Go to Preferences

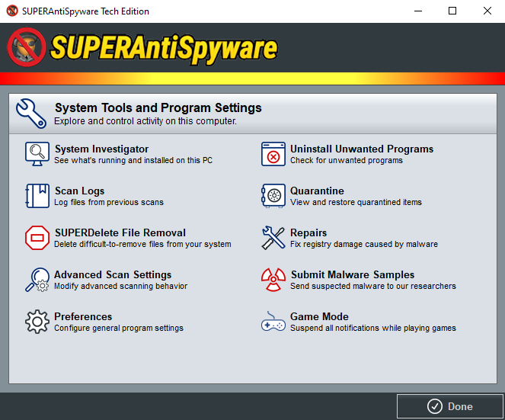coord(83,316)
